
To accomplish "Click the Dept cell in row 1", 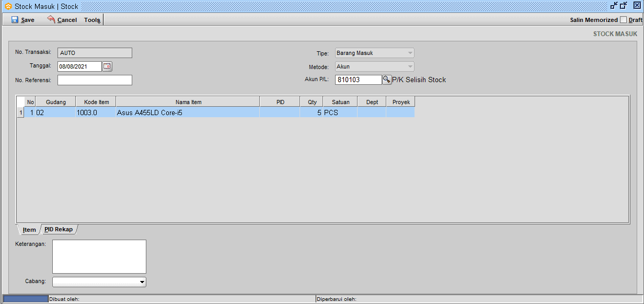I will tap(372, 112).
